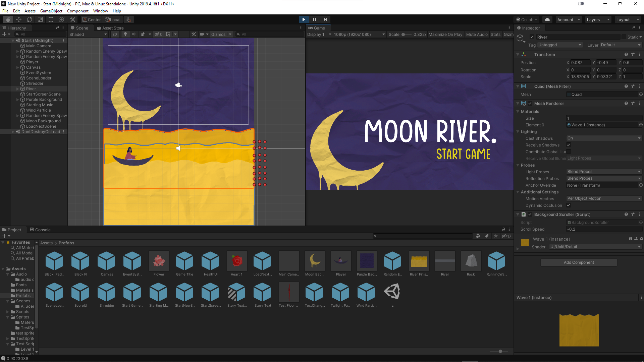Select the Rect Transform tool
Screen dimensions: 644x362
coord(51,19)
